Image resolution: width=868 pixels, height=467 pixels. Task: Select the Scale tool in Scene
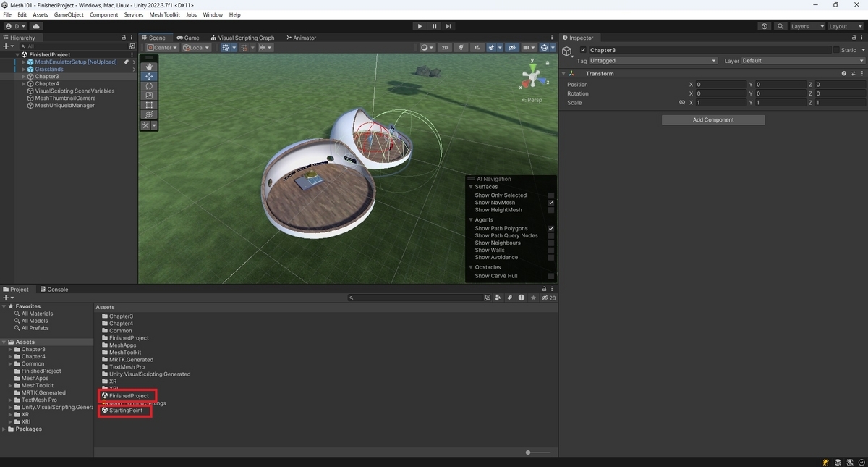point(149,95)
